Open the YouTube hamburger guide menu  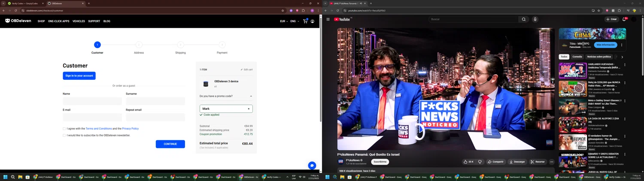point(328,19)
